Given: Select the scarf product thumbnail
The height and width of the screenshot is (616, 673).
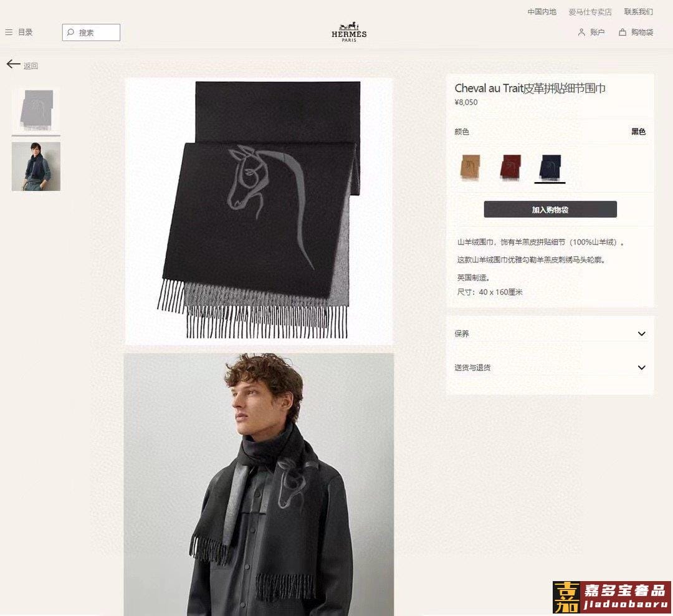Looking at the screenshot, I should click(x=36, y=110).
